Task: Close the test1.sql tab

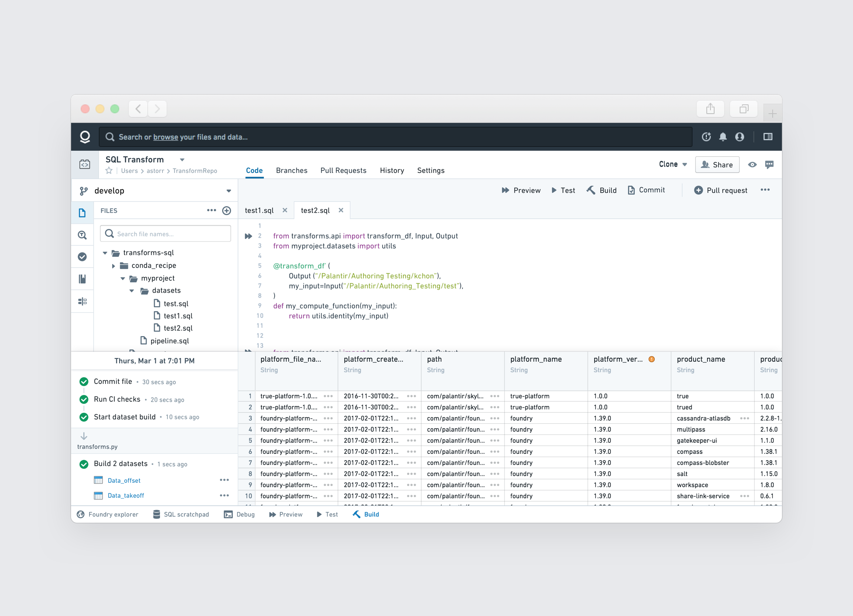Action: pyautogui.click(x=285, y=210)
